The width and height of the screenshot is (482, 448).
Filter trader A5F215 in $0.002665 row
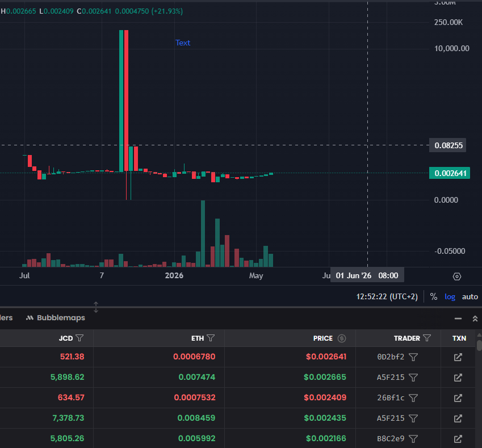click(413, 377)
